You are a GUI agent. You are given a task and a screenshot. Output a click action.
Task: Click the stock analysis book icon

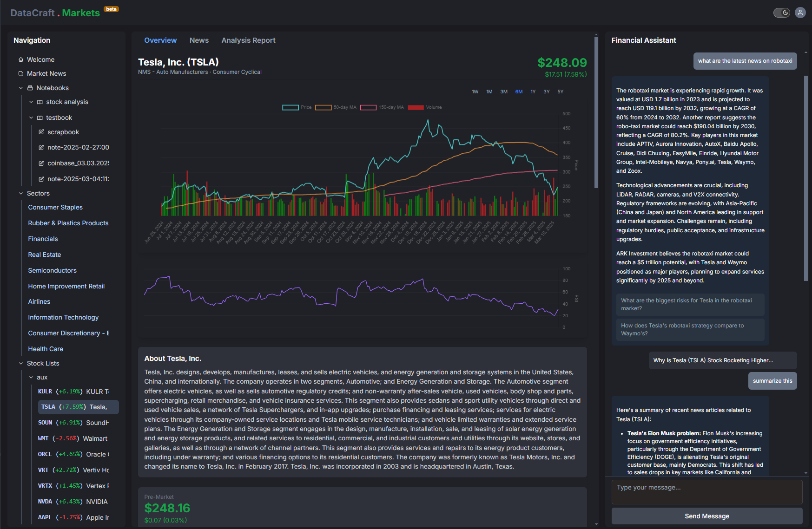click(40, 102)
